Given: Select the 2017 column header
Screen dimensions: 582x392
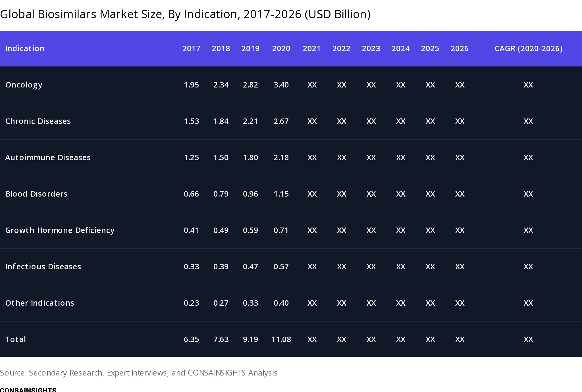Looking at the screenshot, I should click(x=192, y=49).
